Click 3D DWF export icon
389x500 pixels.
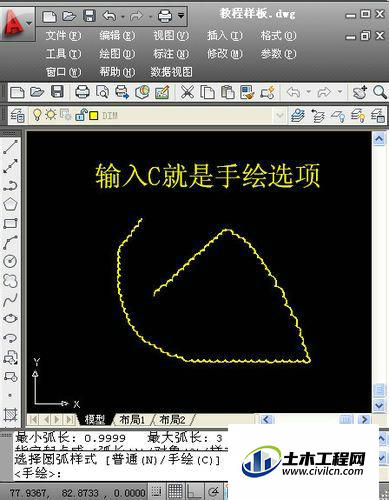142,92
